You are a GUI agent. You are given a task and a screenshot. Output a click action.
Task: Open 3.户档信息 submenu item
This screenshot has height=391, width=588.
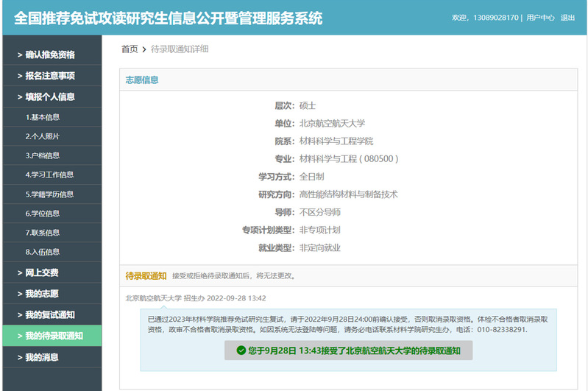[43, 155]
